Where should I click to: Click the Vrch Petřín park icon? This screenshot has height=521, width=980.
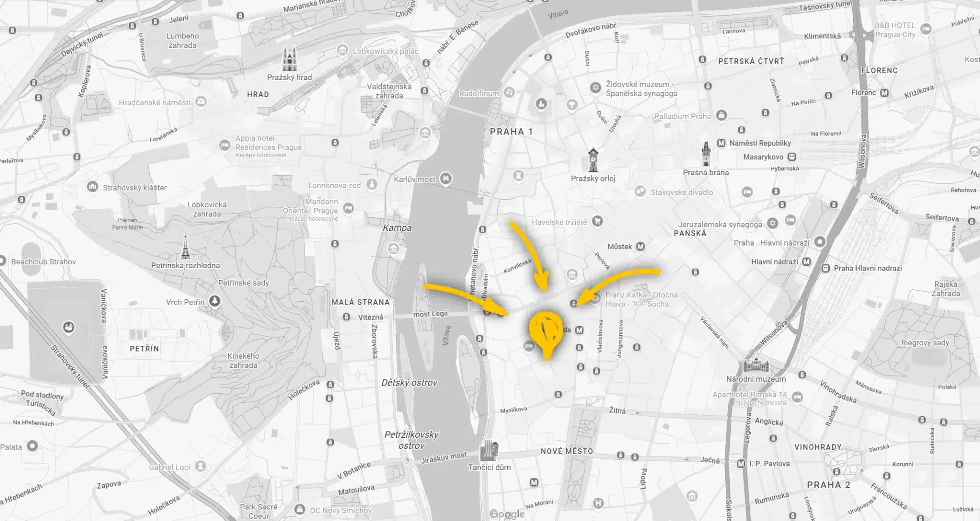pyautogui.click(x=214, y=301)
